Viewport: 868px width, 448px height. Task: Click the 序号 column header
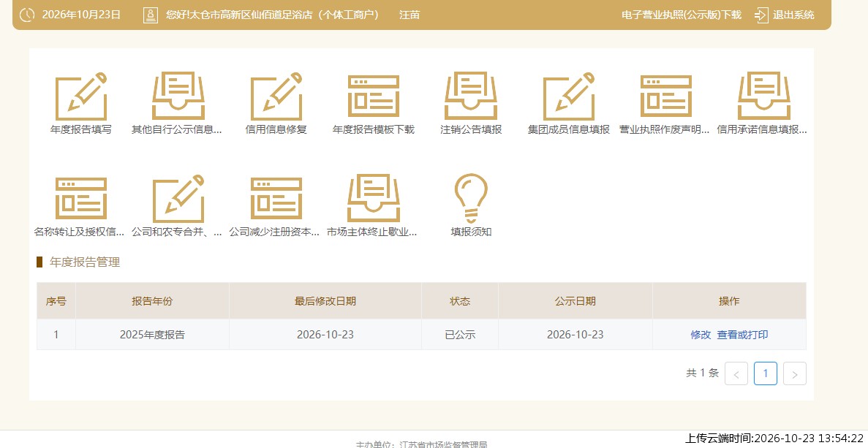coord(56,301)
